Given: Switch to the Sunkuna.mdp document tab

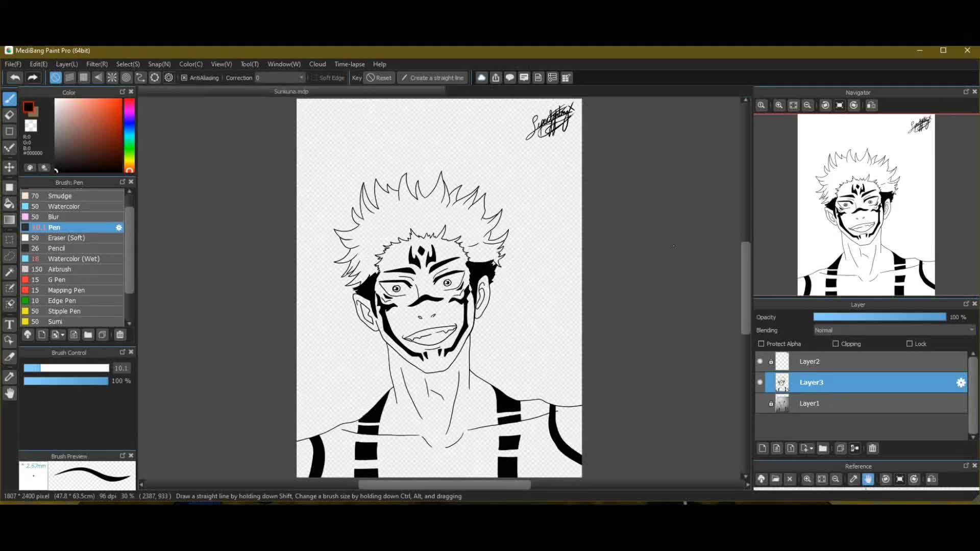Looking at the screenshot, I should [291, 92].
